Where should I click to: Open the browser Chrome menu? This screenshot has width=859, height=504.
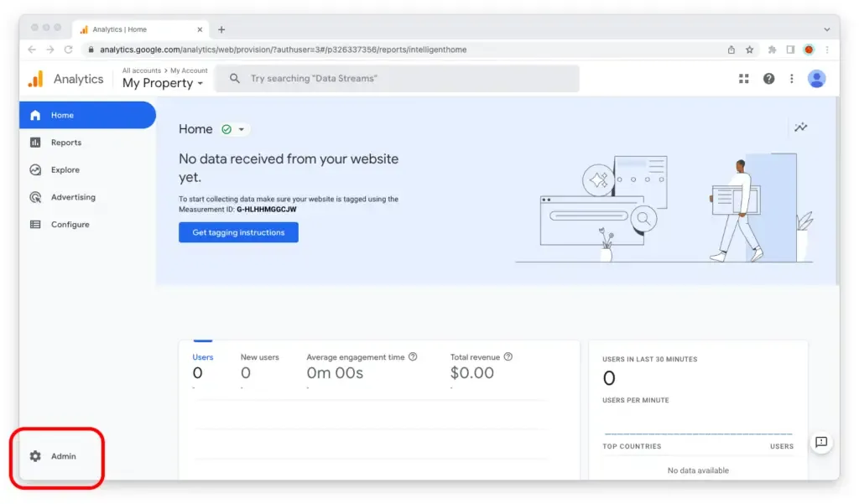(x=827, y=49)
